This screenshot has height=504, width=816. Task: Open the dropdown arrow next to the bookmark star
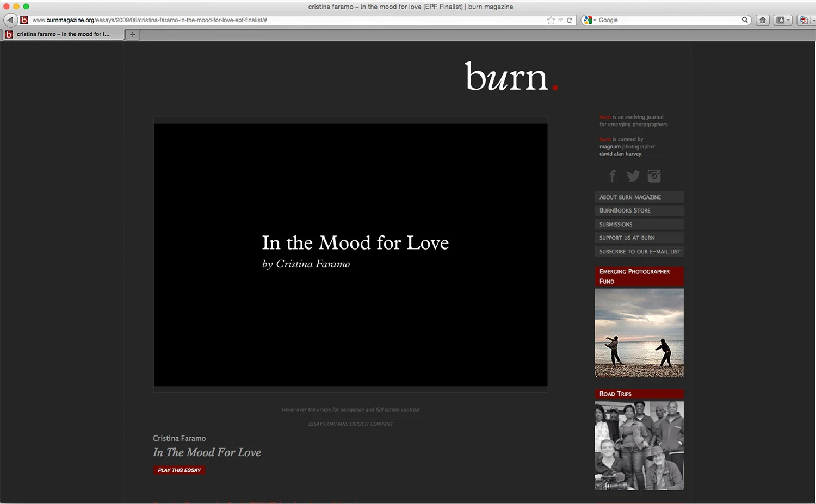pos(560,20)
